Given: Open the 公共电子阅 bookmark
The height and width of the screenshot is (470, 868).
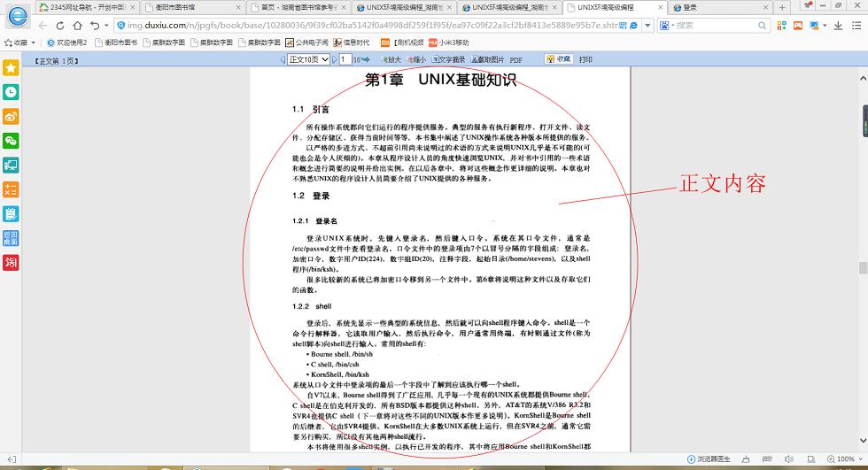Looking at the screenshot, I should pos(306,42).
